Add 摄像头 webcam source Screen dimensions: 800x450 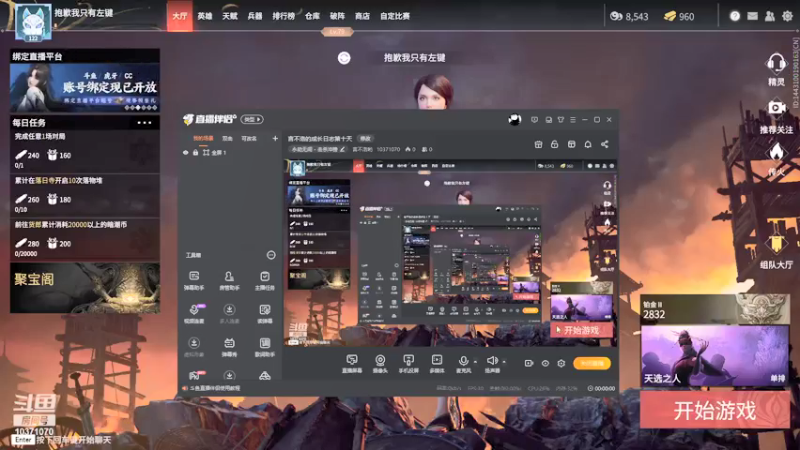[x=380, y=364]
